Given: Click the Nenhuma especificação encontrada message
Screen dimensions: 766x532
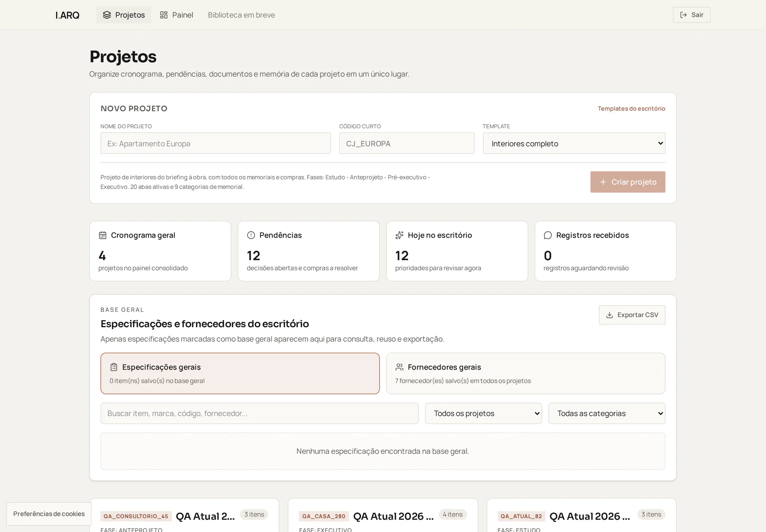Looking at the screenshot, I should coord(383,451).
